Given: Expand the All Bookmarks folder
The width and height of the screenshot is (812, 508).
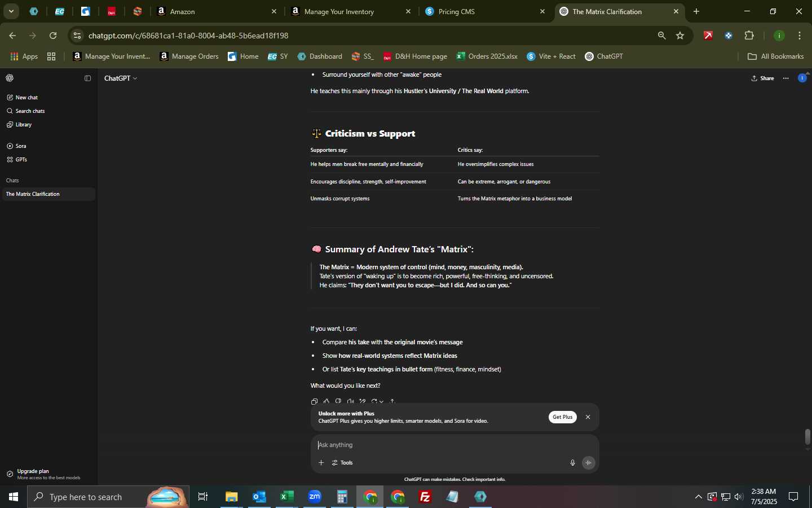Looking at the screenshot, I should 775,56.
